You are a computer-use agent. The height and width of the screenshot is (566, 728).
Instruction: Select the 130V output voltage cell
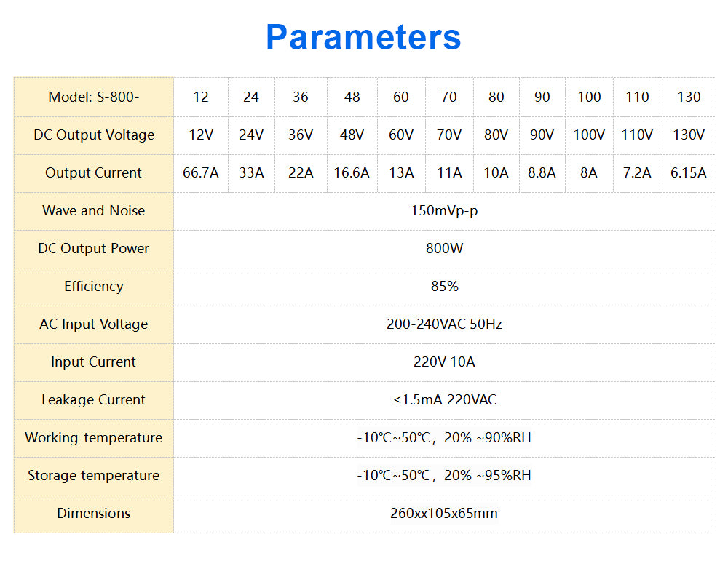coord(689,135)
